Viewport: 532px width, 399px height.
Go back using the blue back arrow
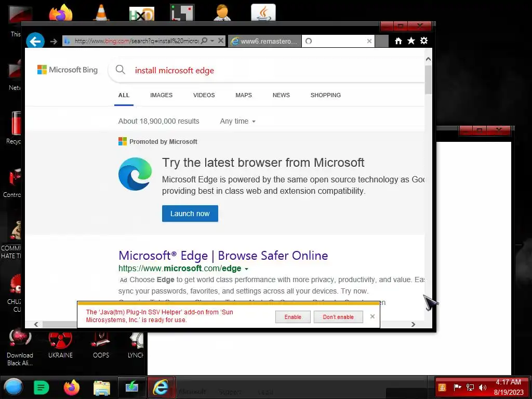[35, 41]
